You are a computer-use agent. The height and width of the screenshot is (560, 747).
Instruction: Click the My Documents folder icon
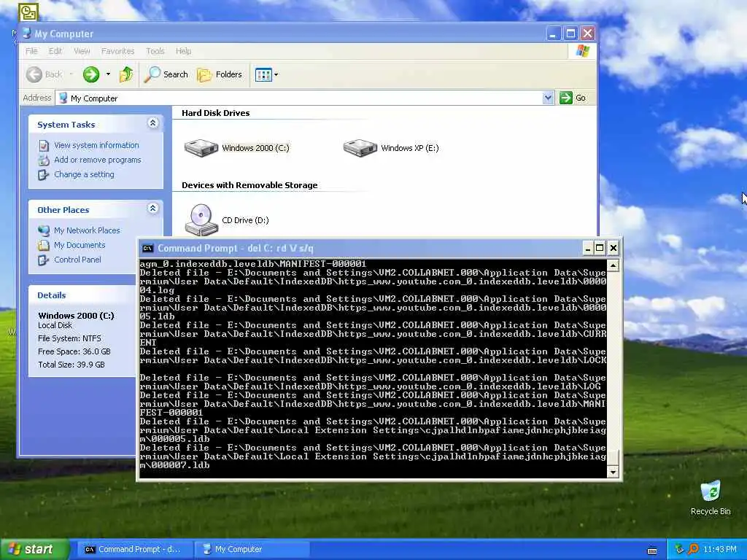click(x=44, y=245)
